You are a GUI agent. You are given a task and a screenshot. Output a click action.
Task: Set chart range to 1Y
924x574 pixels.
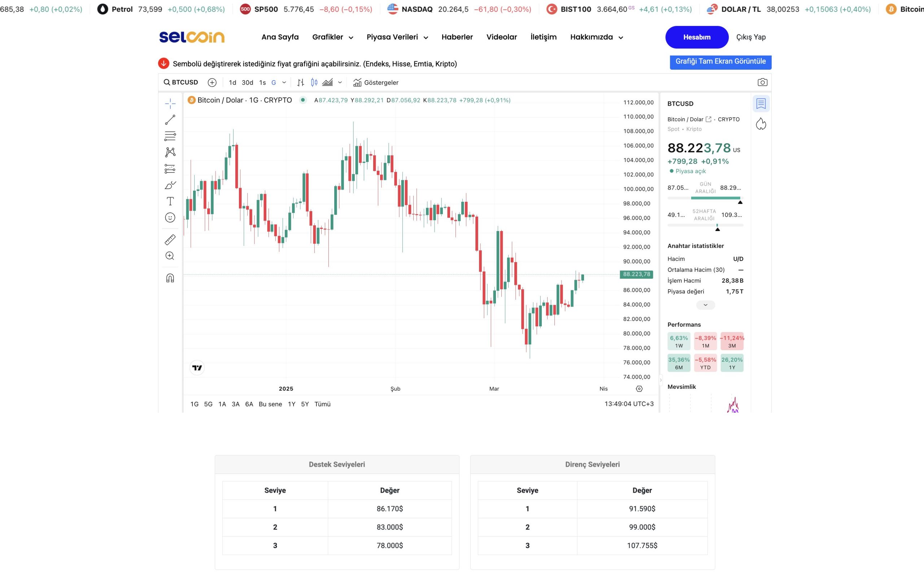(291, 404)
